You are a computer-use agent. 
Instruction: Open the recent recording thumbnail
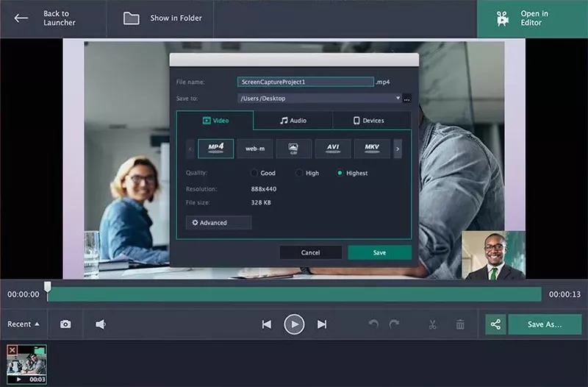(26, 365)
